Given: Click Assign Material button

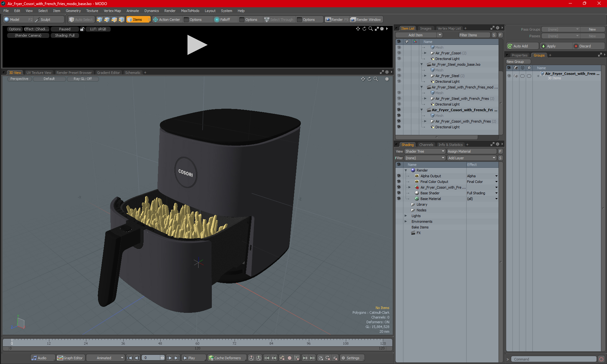Looking at the screenshot, I should (x=472, y=151).
